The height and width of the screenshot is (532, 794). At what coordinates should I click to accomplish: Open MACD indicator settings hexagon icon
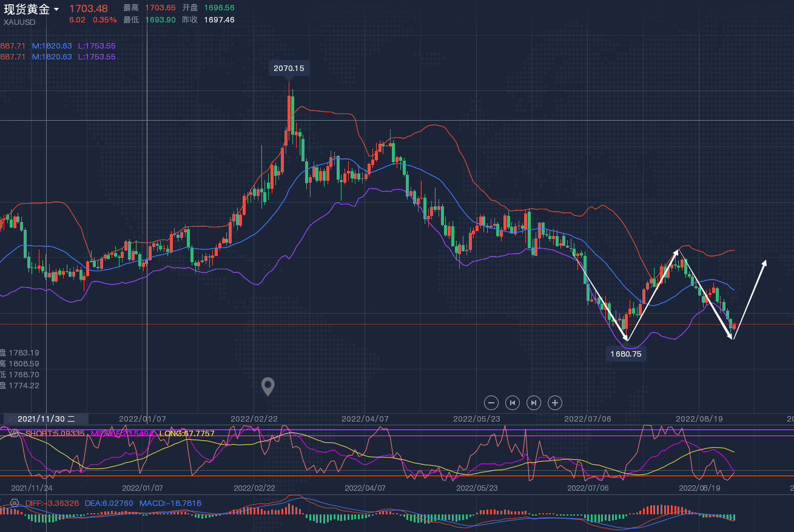pyautogui.click(x=15, y=503)
